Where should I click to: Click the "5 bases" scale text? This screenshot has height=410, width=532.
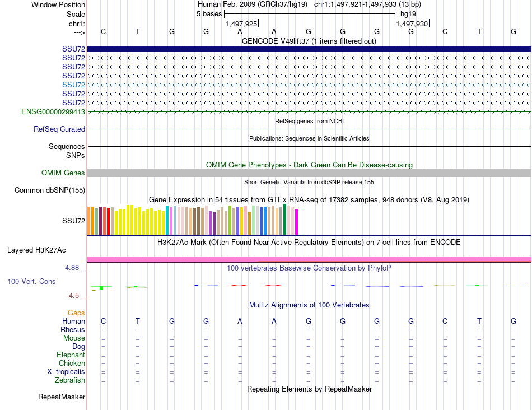coord(209,14)
